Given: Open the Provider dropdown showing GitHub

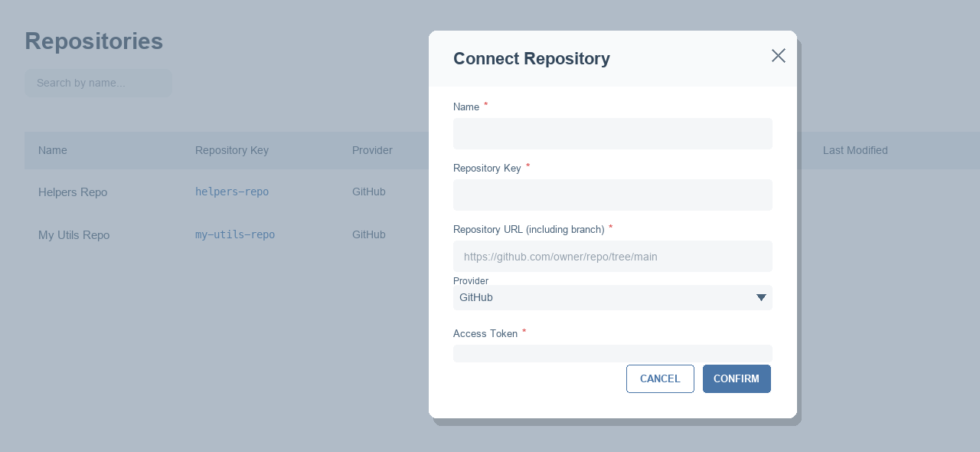Looking at the screenshot, I should coord(612,297).
